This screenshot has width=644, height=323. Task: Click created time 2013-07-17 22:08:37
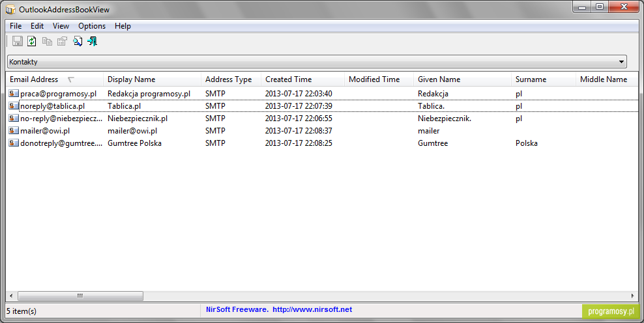(x=299, y=130)
